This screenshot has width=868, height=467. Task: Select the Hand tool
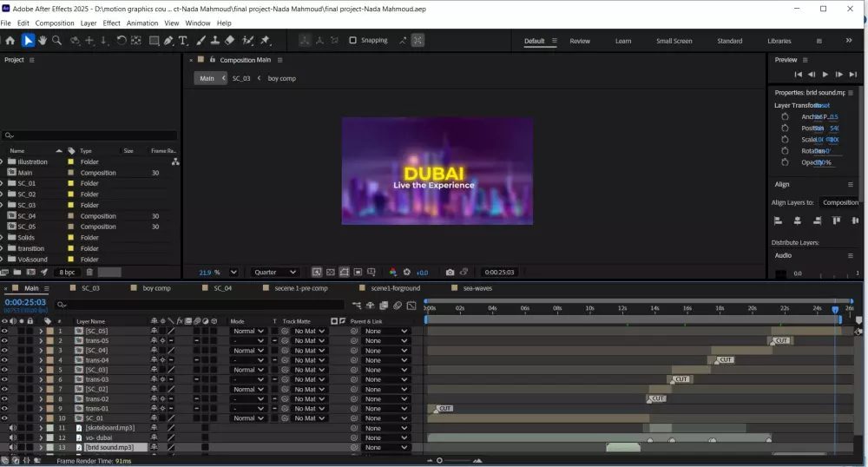[x=43, y=41]
